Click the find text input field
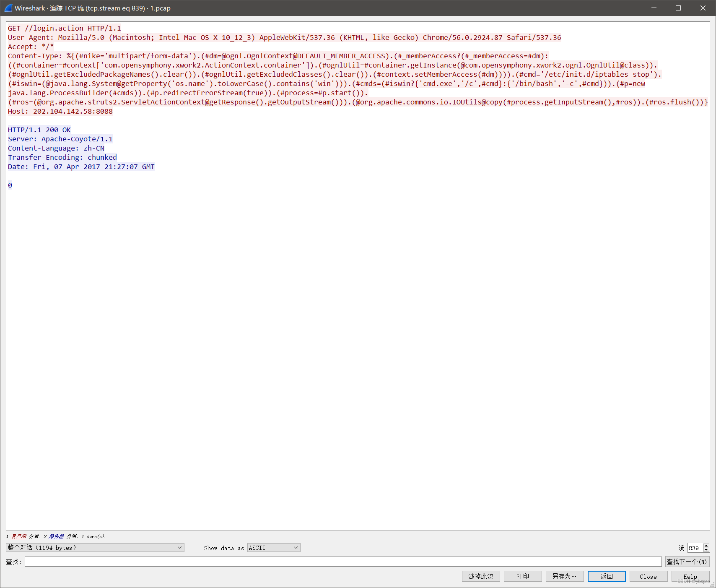The height and width of the screenshot is (588, 716). tap(343, 562)
